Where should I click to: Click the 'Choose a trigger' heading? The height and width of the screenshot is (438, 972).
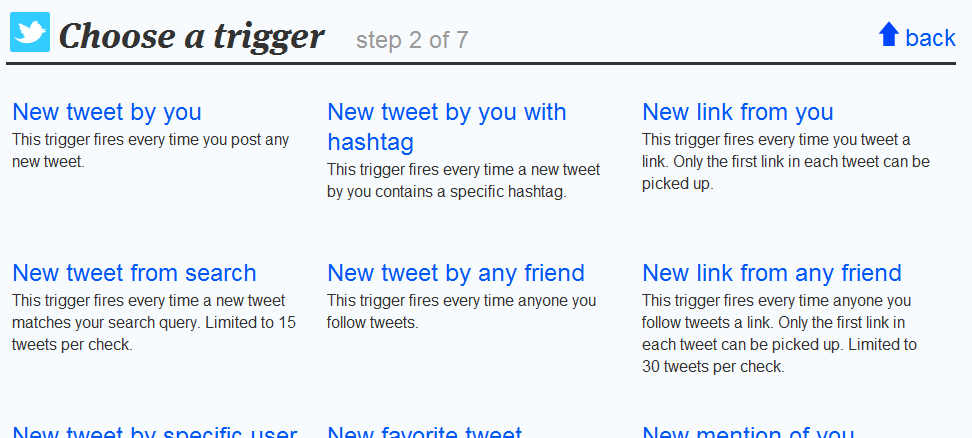point(192,37)
